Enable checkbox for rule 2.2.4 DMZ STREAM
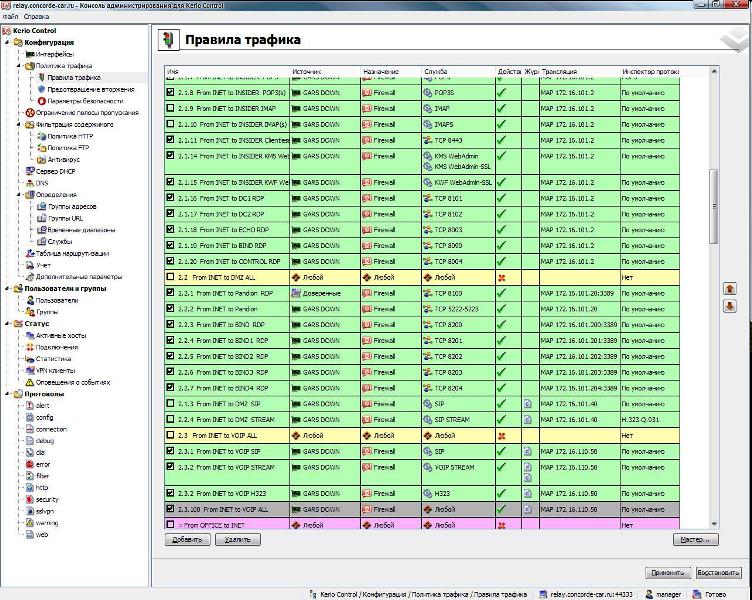This screenshot has height=600, width=752. coord(170,419)
